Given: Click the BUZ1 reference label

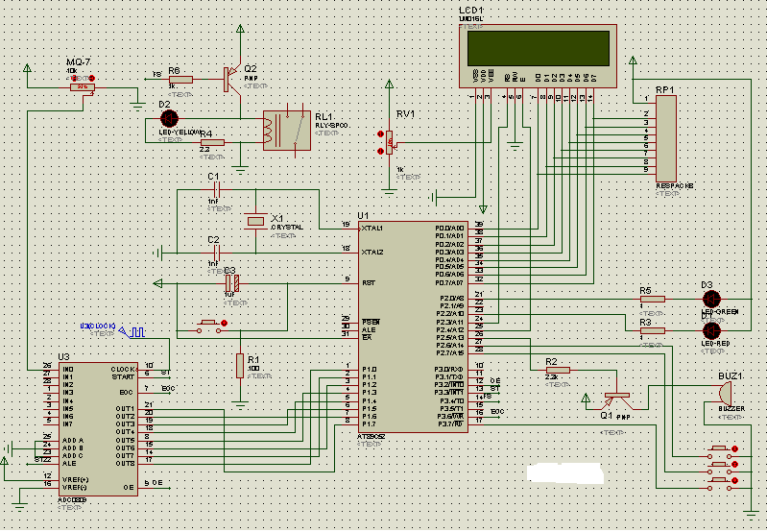Looking at the screenshot, I should tap(731, 375).
